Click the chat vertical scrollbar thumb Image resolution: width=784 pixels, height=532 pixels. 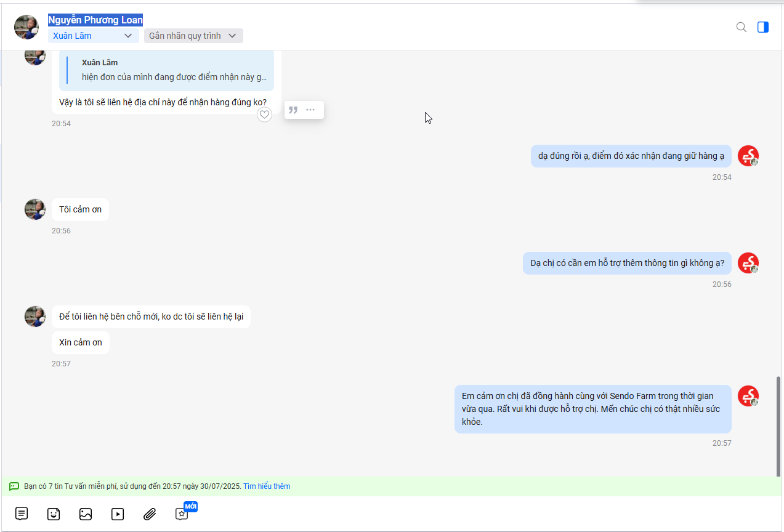778,426
